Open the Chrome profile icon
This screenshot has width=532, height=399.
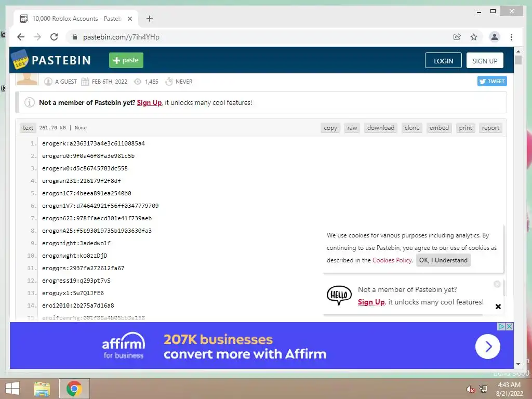[495, 37]
